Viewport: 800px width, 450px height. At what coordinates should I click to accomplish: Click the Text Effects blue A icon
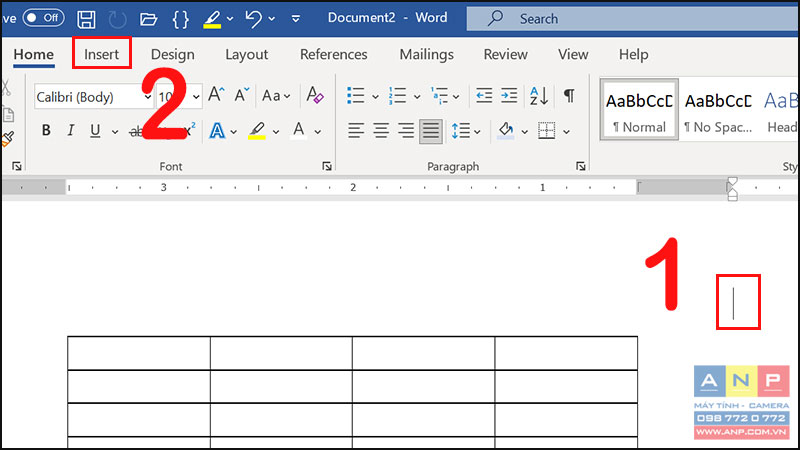coord(217,131)
